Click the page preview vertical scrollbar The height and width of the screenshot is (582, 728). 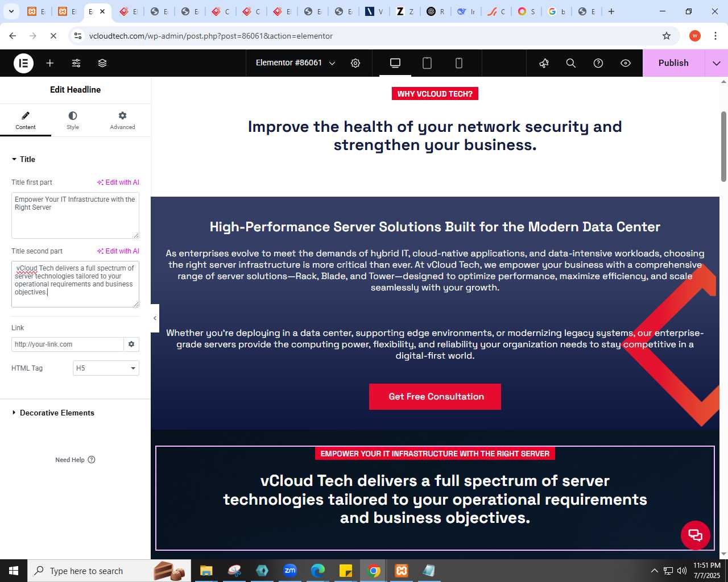[723, 147]
